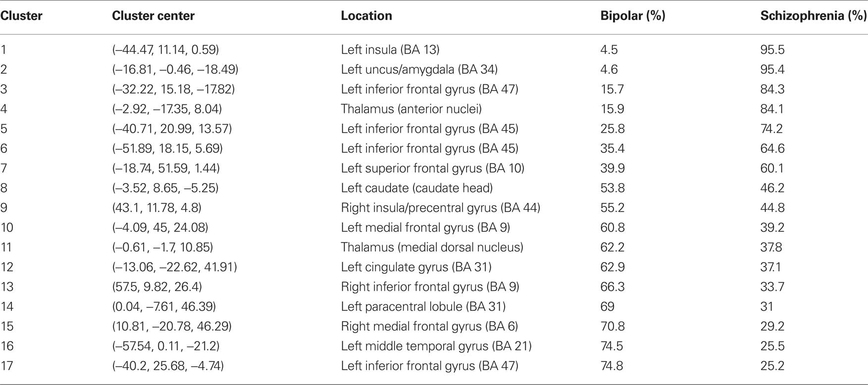The image size is (868, 385).
Task: Click Left paracentral lobule (BA 31) cell
Action: point(423,307)
